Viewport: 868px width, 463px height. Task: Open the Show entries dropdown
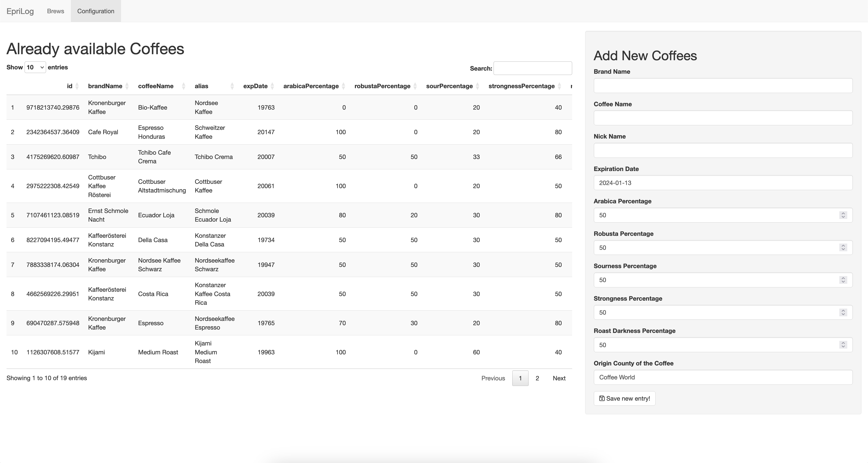pyautogui.click(x=35, y=67)
